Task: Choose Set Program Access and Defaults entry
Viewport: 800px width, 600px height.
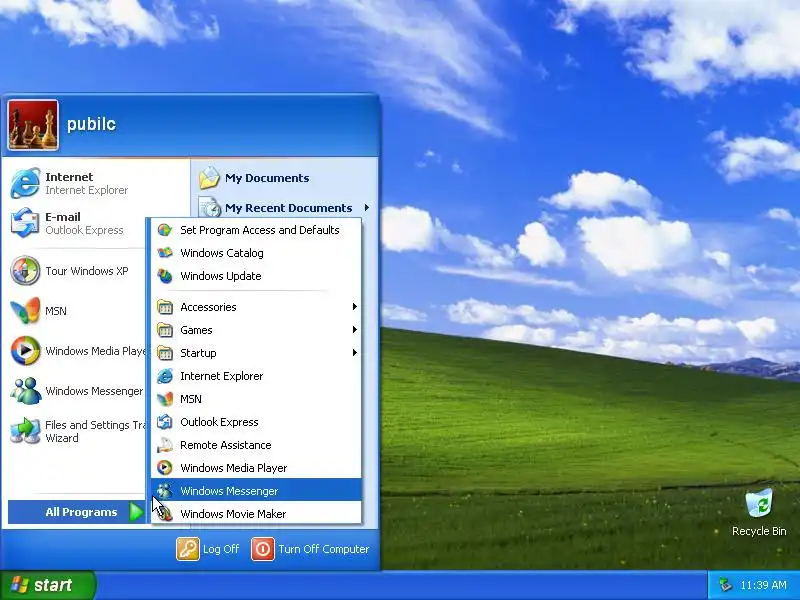Action: click(x=256, y=230)
